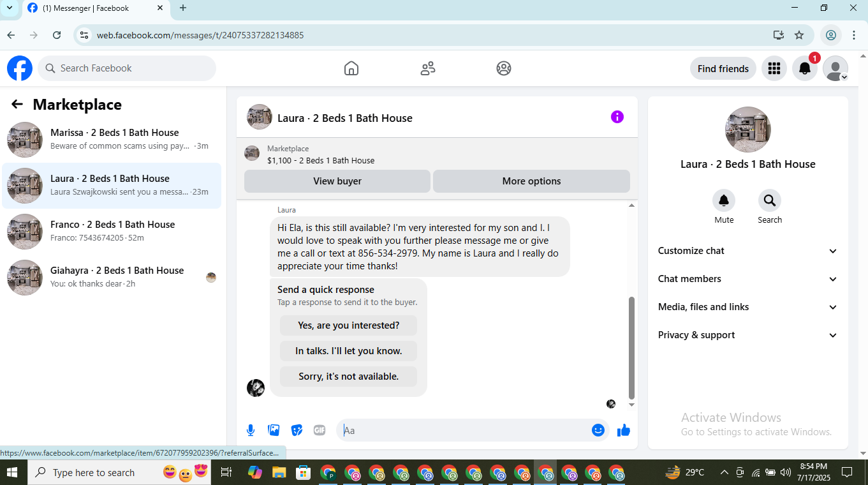Open Copilot from the taskbar
The image size is (868, 485).
pos(254,472)
